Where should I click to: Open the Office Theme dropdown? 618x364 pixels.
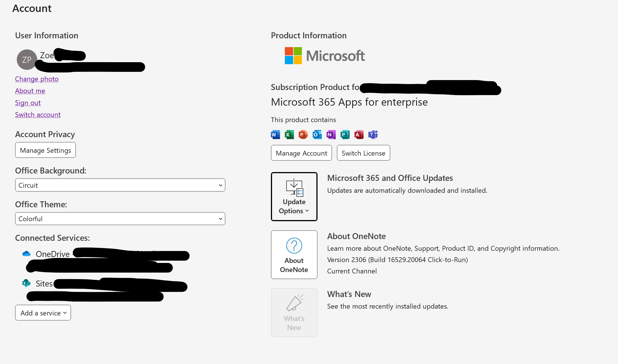[x=120, y=219]
